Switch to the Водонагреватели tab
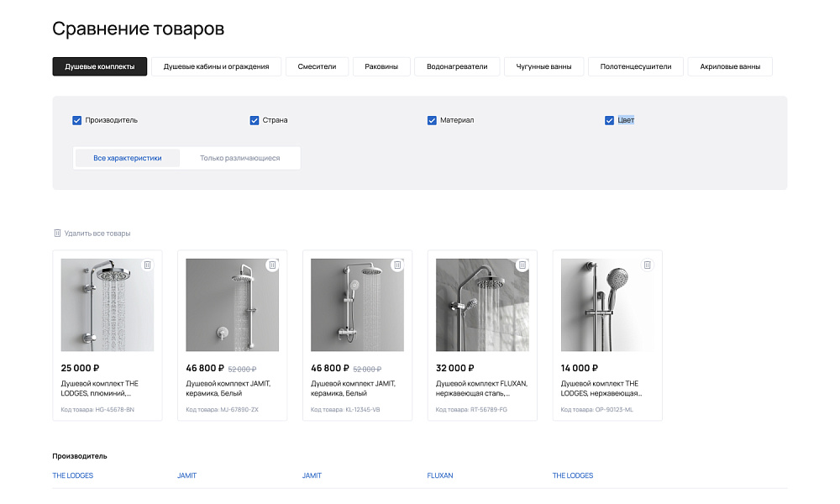The height and width of the screenshot is (504, 840). pyautogui.click(x=457, y=66)
